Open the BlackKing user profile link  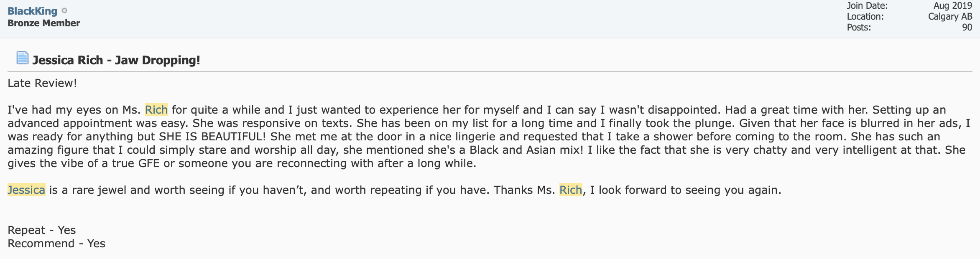pos(32,11)
